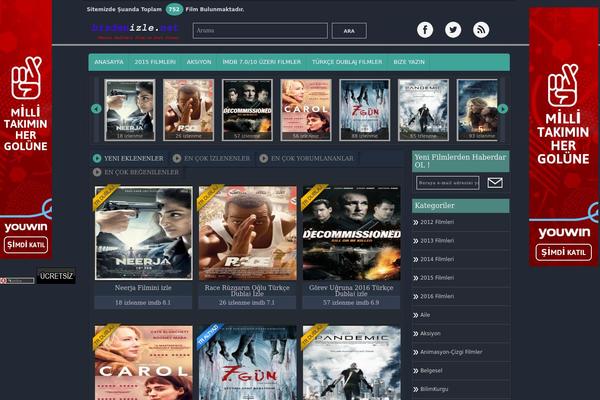Screen dimensions: 600x400
Task: Open large Pandemic movie poster
Action: 351,362
